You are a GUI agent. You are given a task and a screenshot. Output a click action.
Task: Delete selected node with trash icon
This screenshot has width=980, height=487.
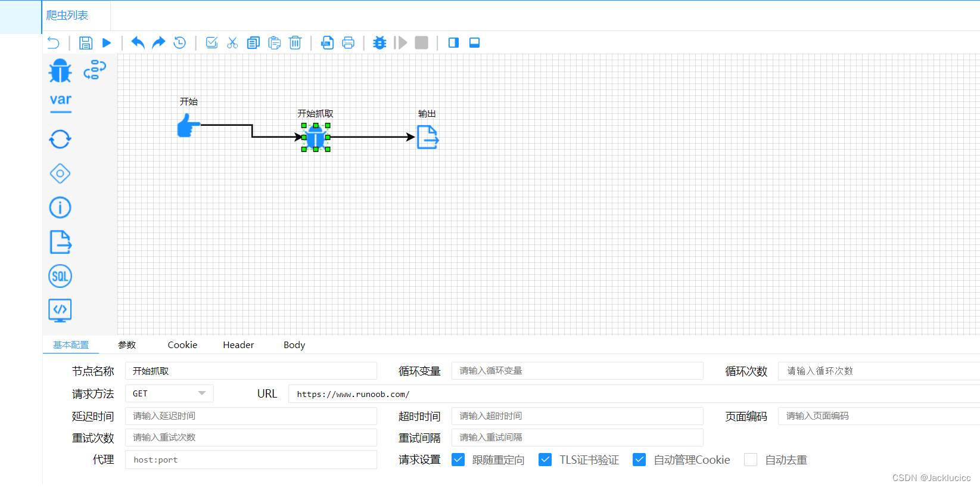pyautogui.click(x=295, y=43)
